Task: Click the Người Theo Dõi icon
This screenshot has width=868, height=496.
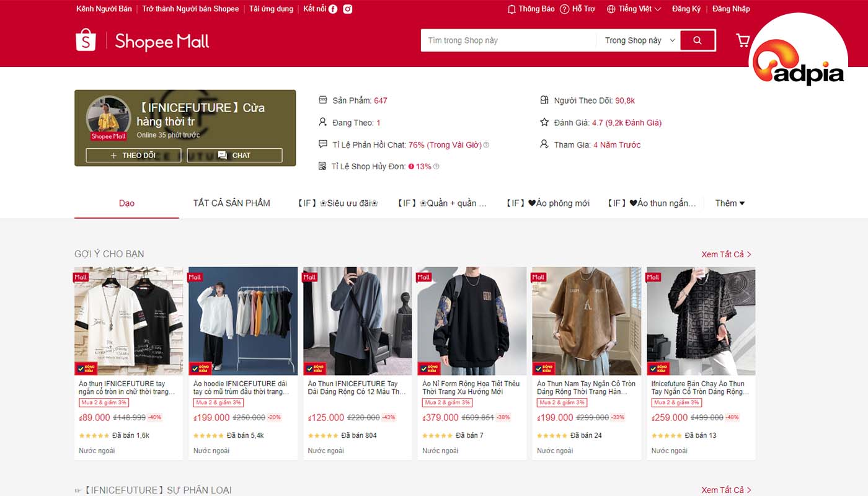Action: [544, 100]
